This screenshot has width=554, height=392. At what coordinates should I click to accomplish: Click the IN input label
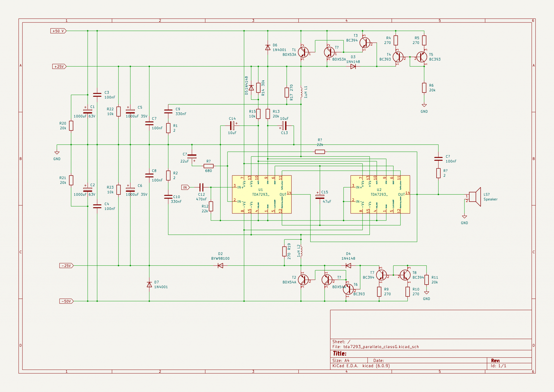185,187
